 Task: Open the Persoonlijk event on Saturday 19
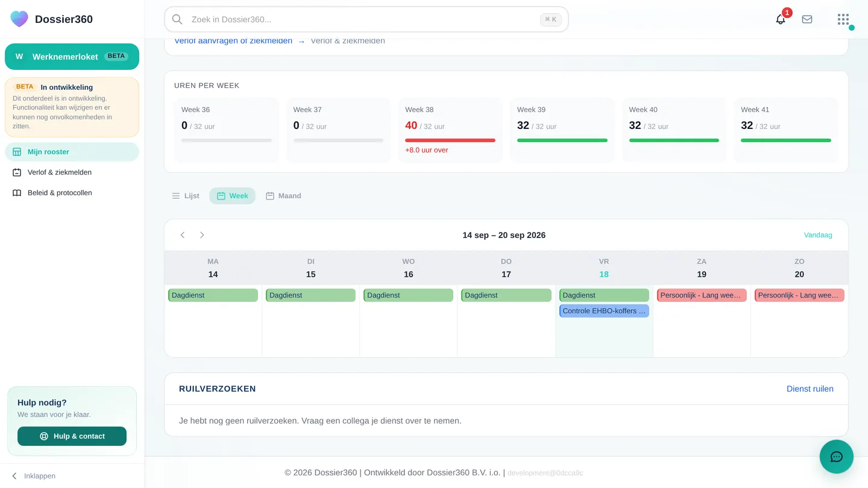click(702, 295)
